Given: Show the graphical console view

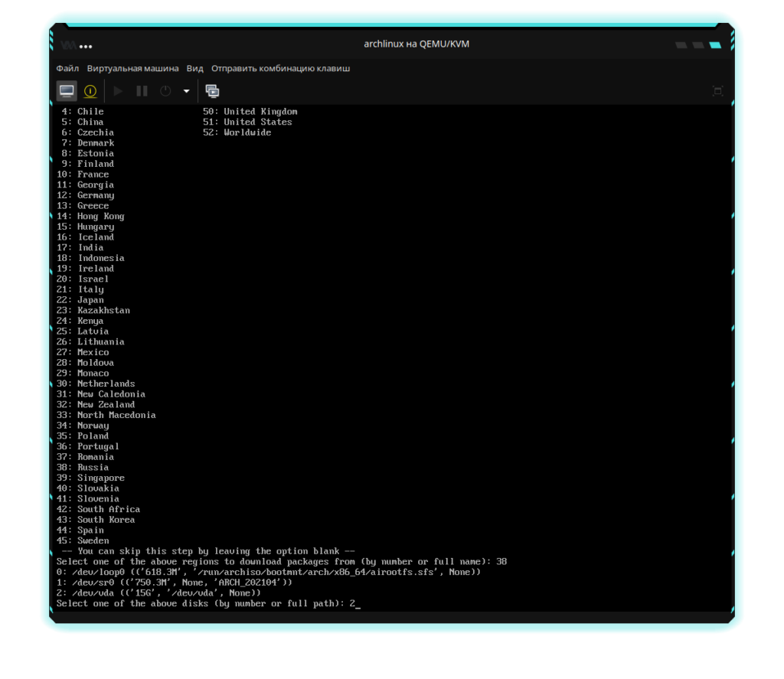Looking at the screenshot, I should (67, 91).
